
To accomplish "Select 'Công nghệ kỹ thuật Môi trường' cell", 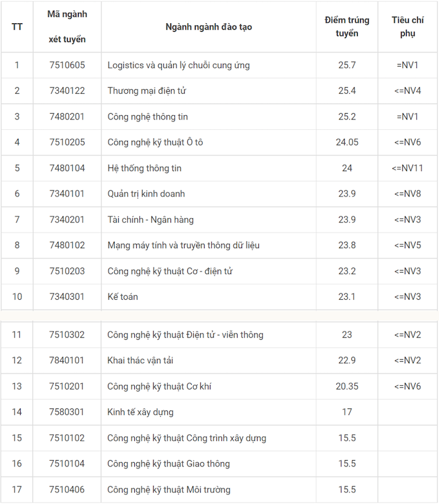I will [x=168, y=490].
